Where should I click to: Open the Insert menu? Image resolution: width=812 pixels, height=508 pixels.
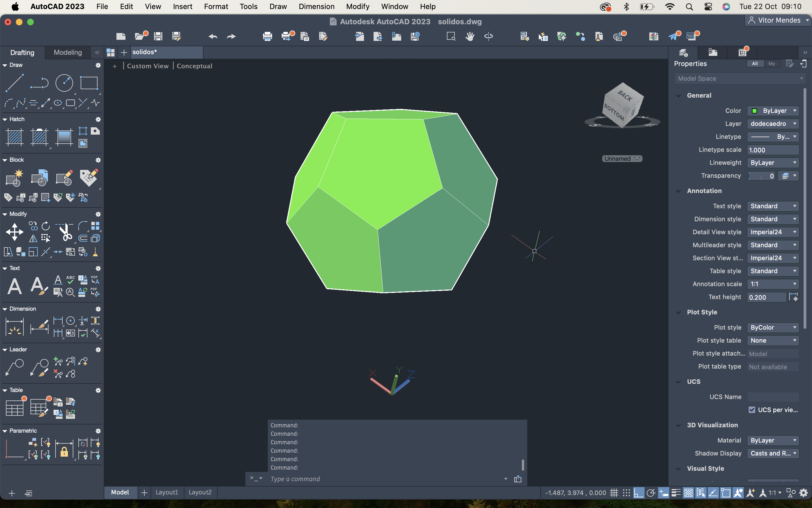tap(182, 6)
